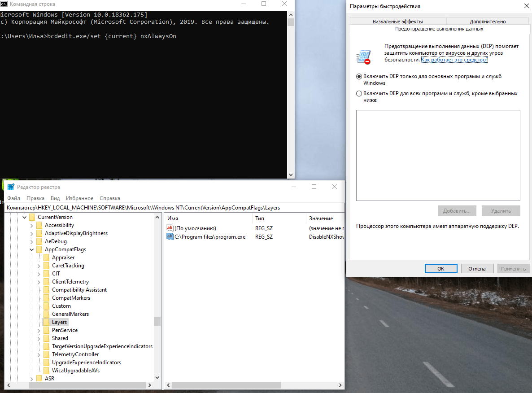Select the program.exe string value icon
Screen dimensions: 532x393
(170, 237)
